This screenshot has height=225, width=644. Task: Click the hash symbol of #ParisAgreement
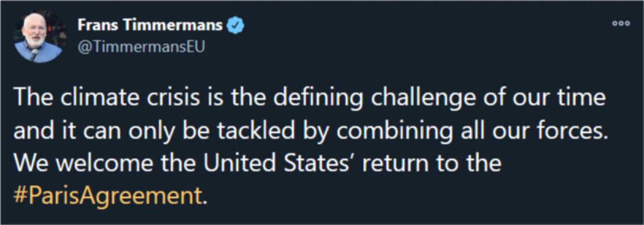[x=20, y=197]
